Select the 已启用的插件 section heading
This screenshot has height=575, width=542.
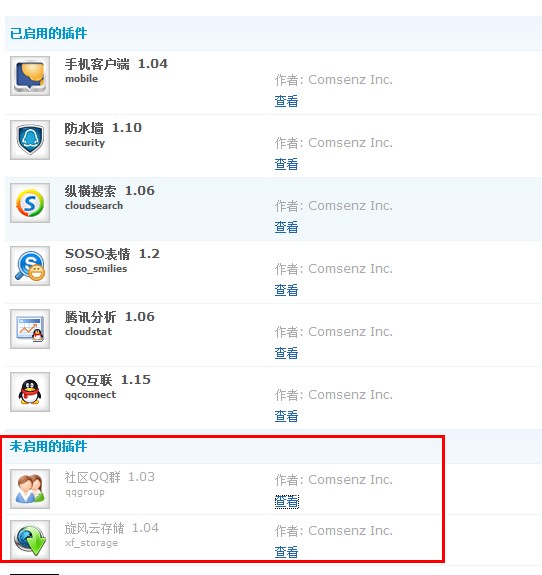coord(48,33)
